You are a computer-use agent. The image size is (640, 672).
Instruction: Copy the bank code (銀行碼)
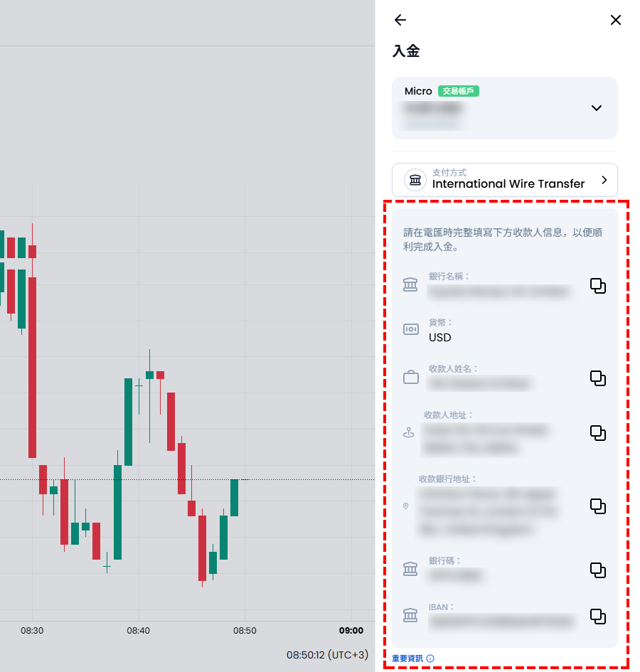(x=598, y=570)
